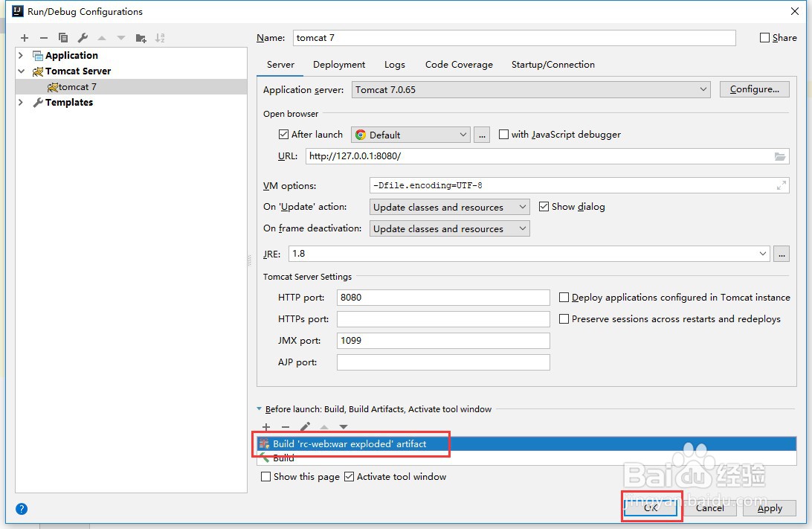Toggle the Share checkbox
The height and width of the screenshot is (529, 812).
point(764,38)
